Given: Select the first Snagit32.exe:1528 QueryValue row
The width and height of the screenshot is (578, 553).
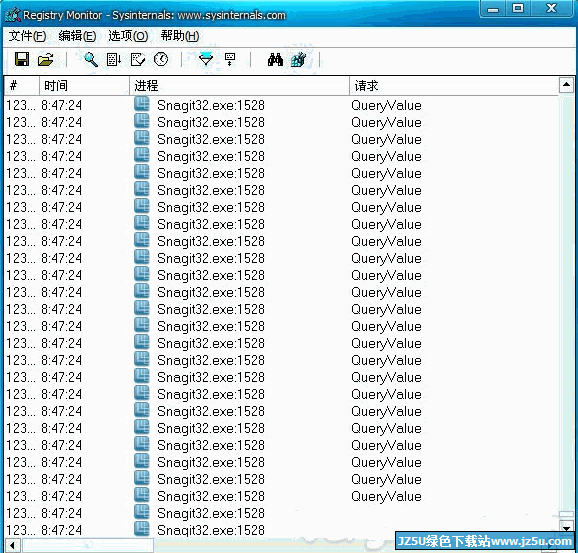Looking at the screenshot, I should (x=281, y=105).
